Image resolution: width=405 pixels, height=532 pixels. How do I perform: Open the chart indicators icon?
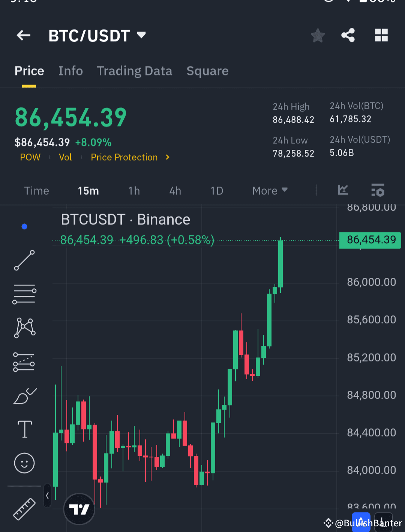(343, 190)
